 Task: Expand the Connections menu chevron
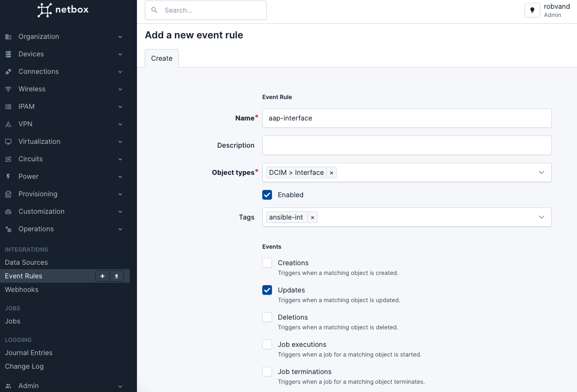(120, 72)
